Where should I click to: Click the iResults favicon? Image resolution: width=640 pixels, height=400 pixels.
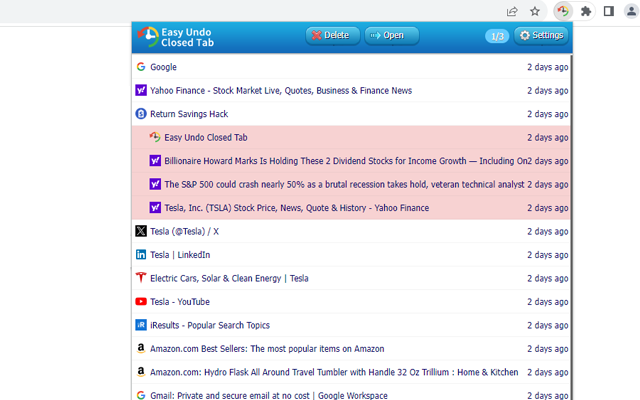141,325
